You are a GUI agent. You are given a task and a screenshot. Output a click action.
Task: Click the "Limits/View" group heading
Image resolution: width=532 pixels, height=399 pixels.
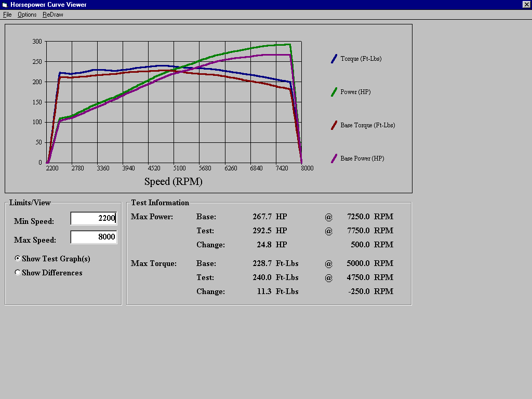coord(30,203)
